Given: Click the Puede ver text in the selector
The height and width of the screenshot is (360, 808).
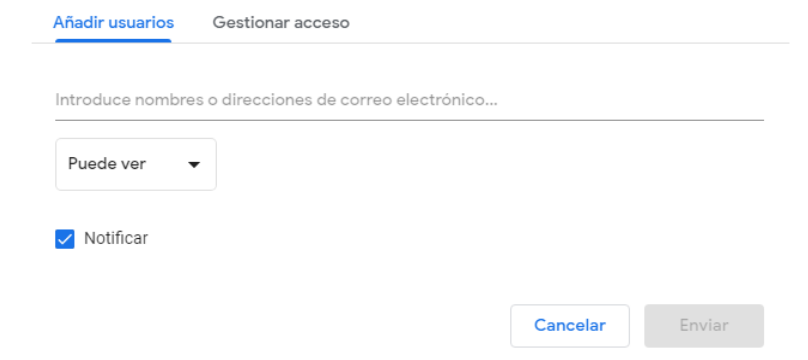Looking at the screenshot, I should click(107, 164).
